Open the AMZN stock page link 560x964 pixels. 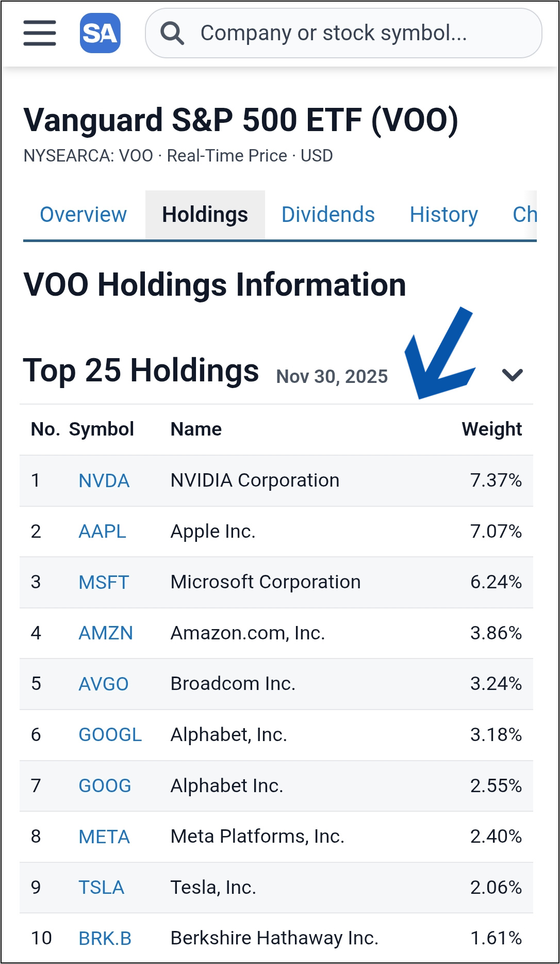coord(105,633)
